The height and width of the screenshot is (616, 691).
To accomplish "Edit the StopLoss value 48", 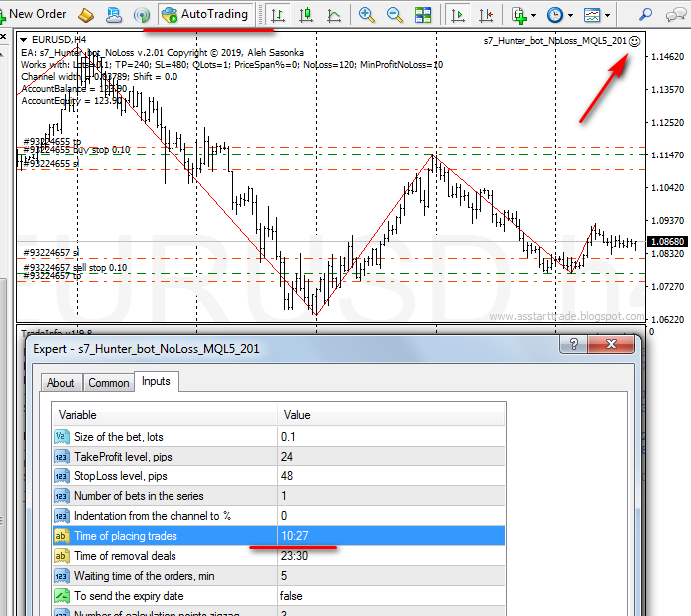I will tap(391, 476).
